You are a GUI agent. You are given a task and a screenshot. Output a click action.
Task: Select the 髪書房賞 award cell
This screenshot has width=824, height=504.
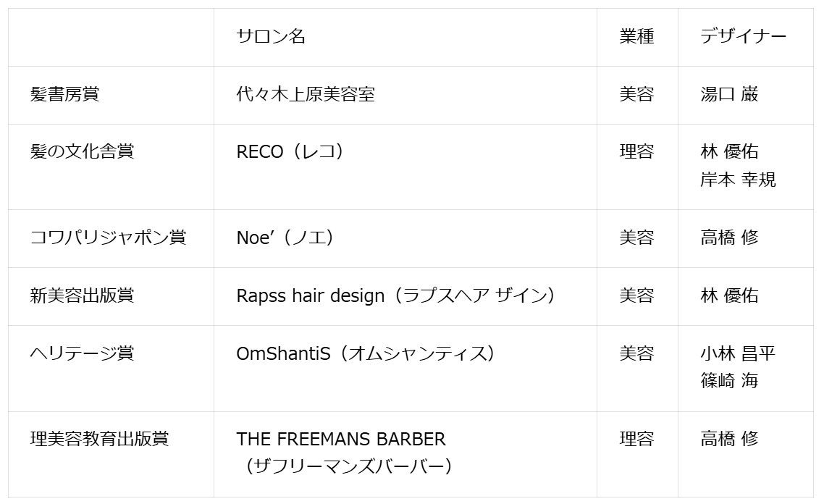[64, 94]
